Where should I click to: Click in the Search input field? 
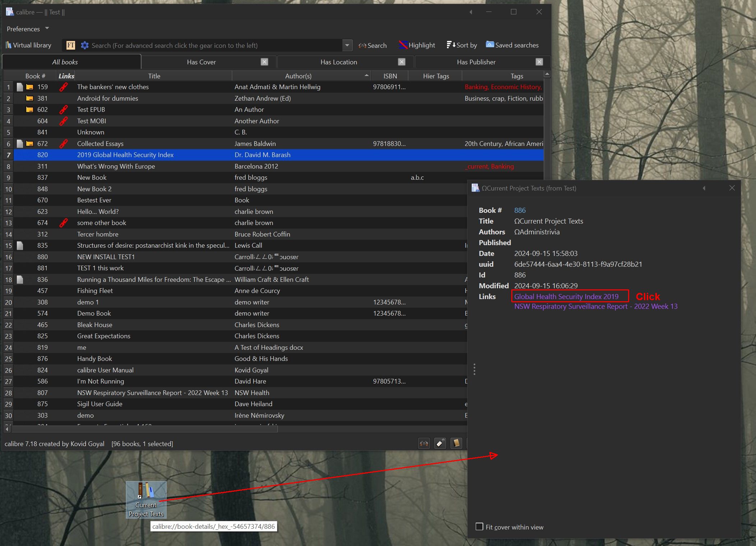pos(216,45)
